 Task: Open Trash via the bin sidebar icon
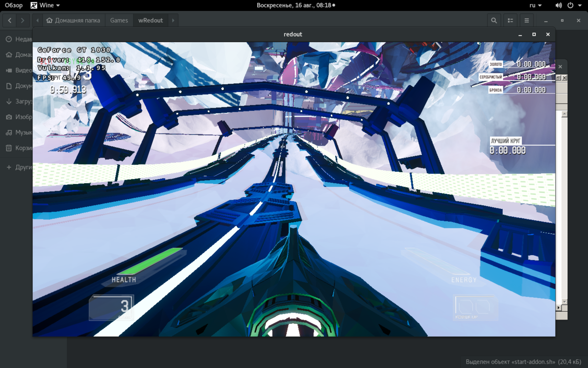(x=9, y=148)
